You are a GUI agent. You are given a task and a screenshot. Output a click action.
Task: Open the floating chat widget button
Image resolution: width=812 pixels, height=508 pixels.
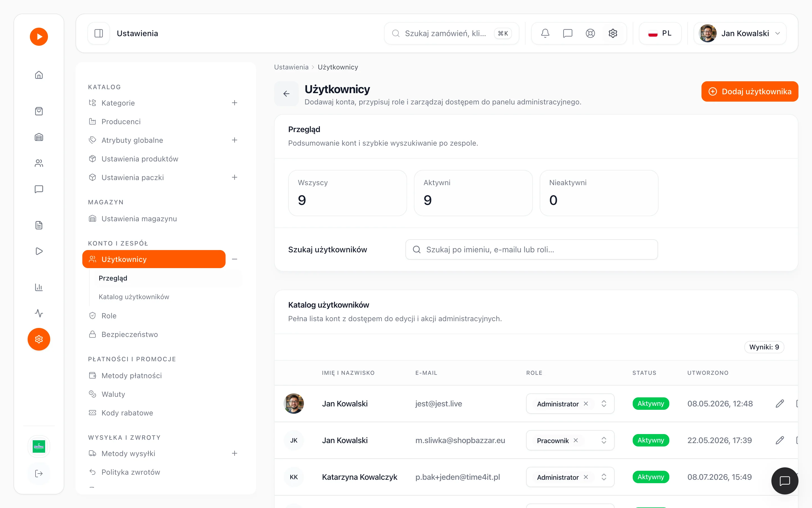tap(784, 481)
